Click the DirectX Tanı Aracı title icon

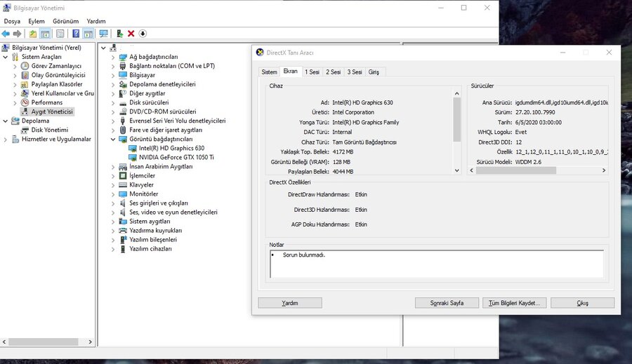[x=260, y=53]
